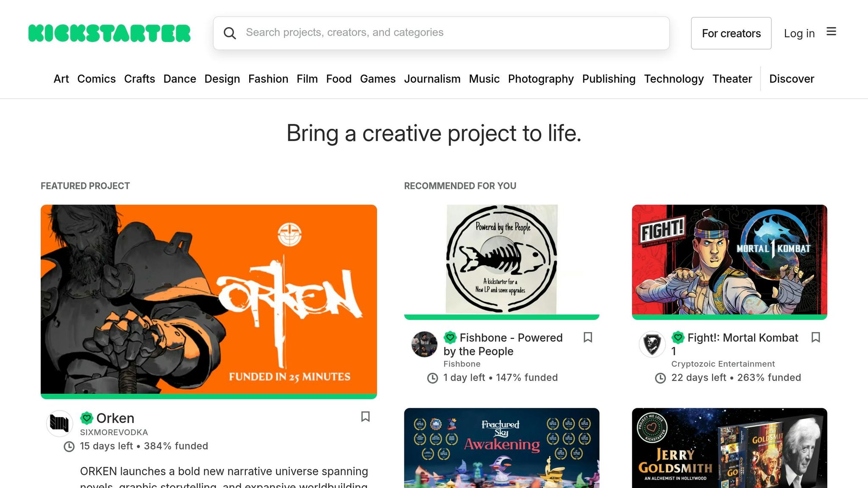The image size is (868, 488).
Task: Open the Fishbone project thumbnail
Action: 501,260
